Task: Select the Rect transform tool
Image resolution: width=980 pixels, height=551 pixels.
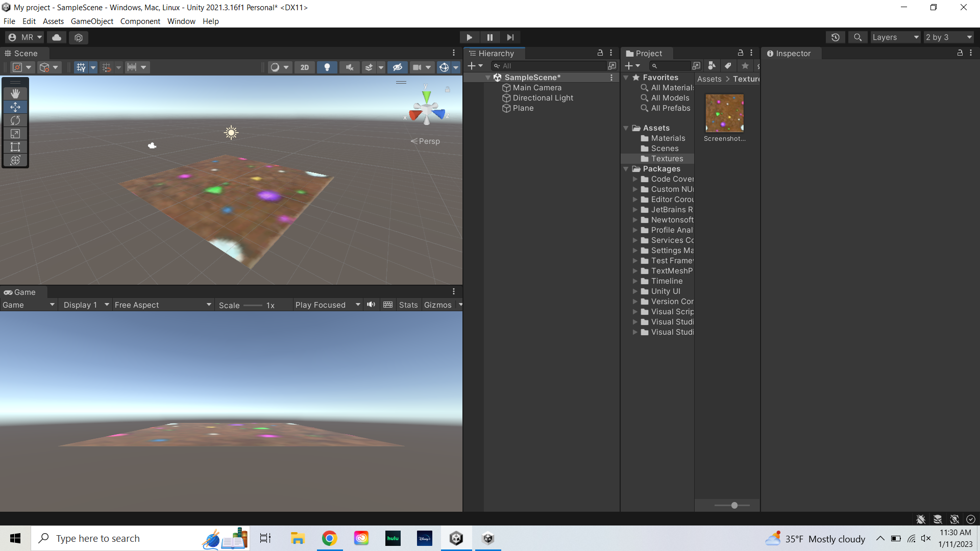Action: pyautogui.click(x=15, y=147)
